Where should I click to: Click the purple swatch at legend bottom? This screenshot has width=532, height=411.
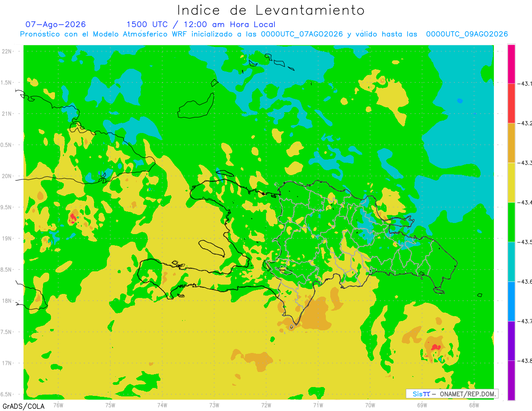511,380
